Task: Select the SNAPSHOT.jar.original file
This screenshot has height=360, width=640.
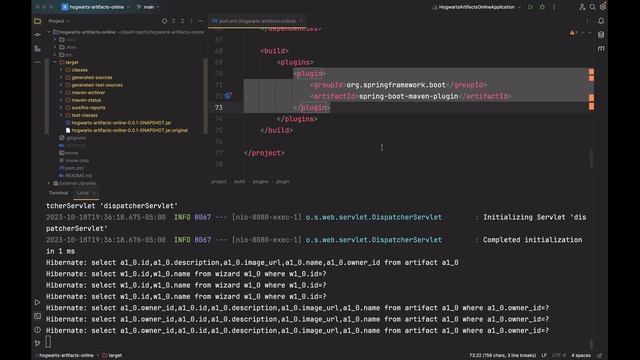Action: click(127, 130)
